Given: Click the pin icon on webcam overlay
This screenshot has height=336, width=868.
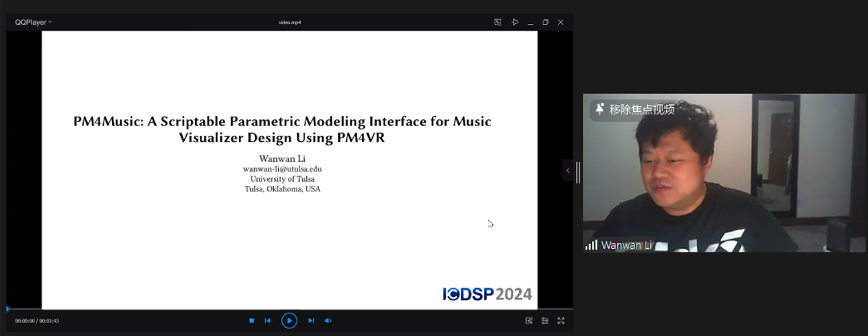Looking at the screenshot, I should pyautogui.click(x=599, y=109).
